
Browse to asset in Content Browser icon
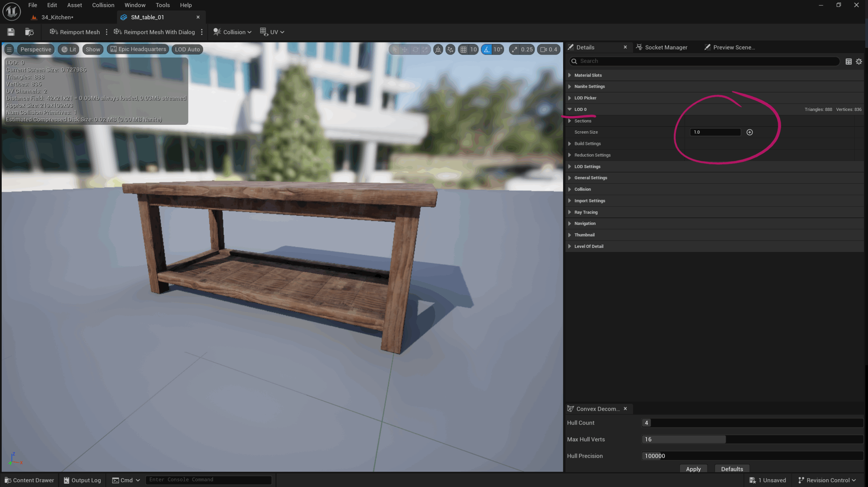click(x=29, y=32)
